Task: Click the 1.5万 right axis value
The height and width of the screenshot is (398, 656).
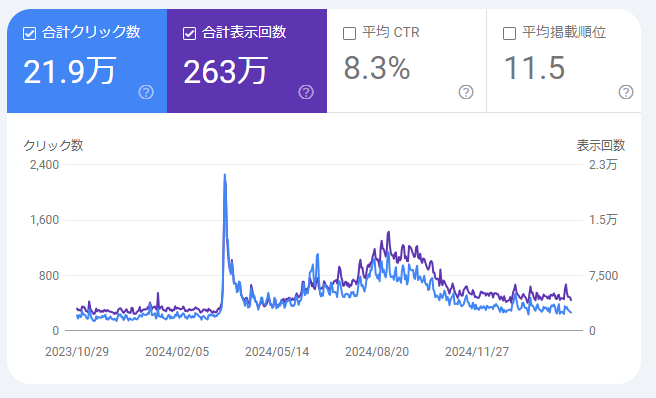Action: (x=603, y=220)
